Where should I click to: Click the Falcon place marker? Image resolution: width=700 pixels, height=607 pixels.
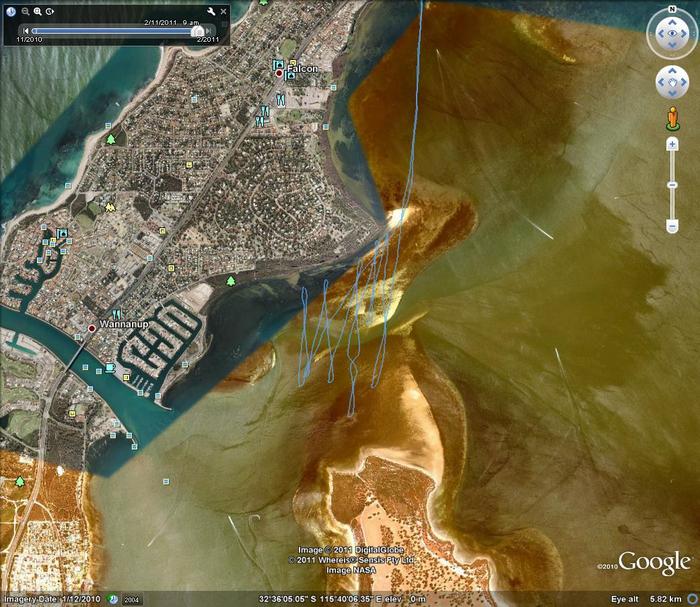pos(279,73)
